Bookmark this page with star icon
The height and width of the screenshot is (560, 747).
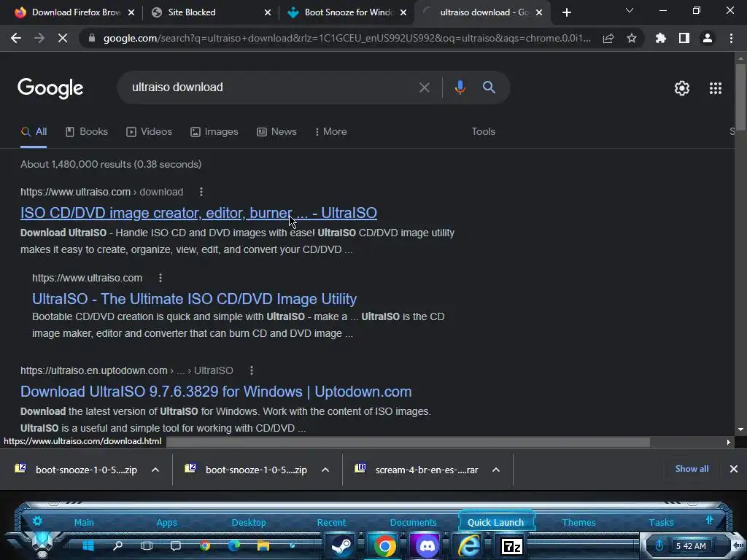point(632,38)
